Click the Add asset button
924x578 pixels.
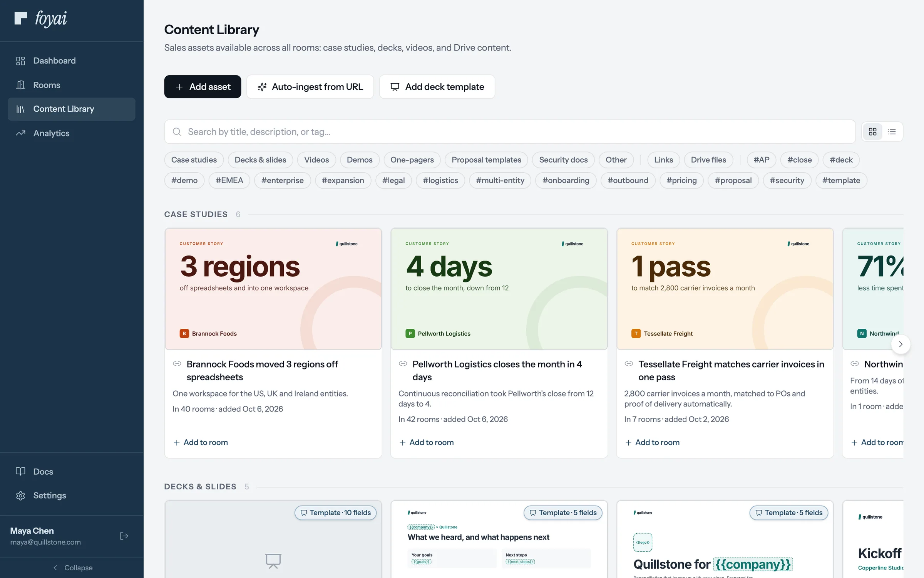tap(203, 87)
